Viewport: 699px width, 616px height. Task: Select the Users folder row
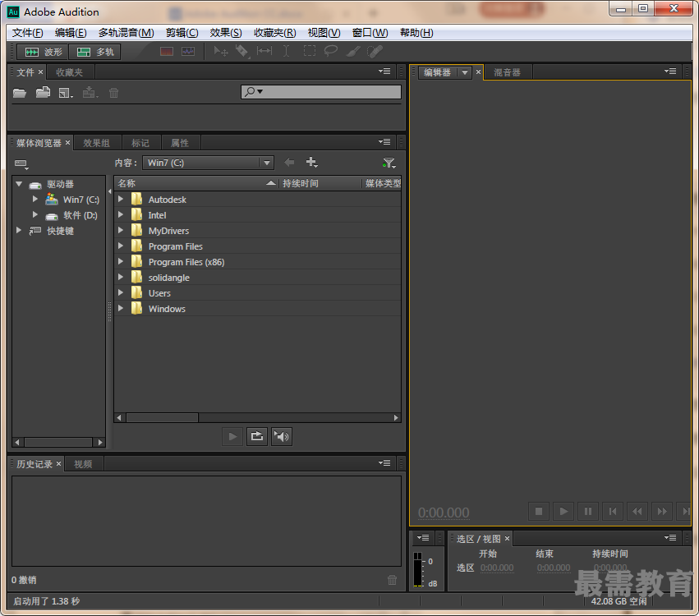pos(258,293)
